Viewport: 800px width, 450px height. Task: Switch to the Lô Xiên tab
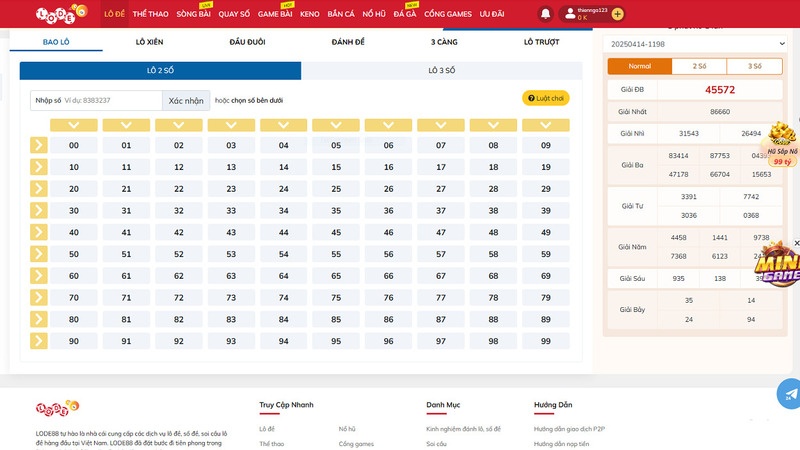(149, 42)
